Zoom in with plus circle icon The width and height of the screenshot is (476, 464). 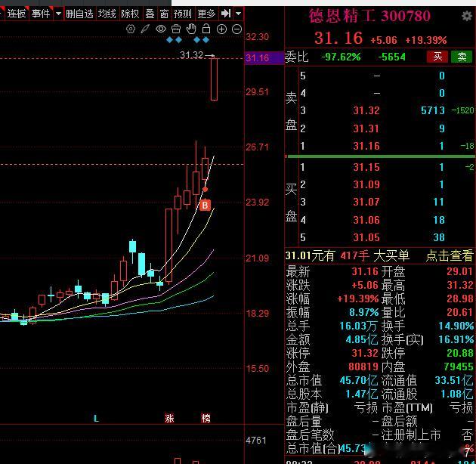click(x=221, y=29)
